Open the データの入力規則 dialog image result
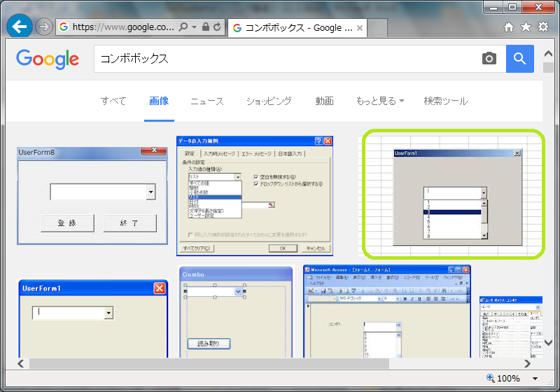Image resolution: width=560 pixels, height=392 pixels. pyautogui.click(x=255, y=195)
